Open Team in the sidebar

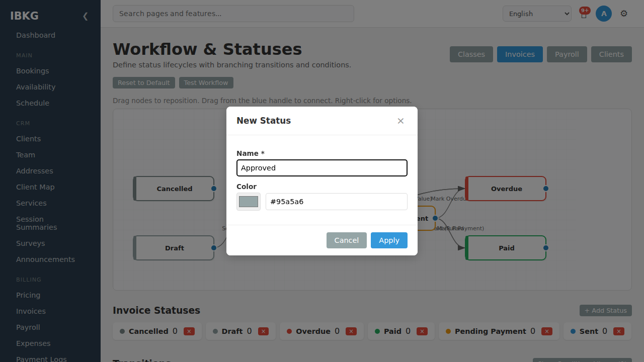click(x=26, y=155)
